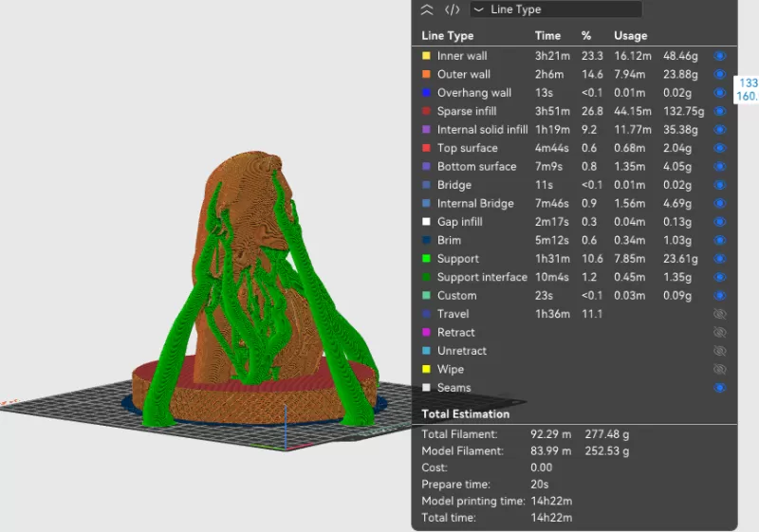The height and width of the screenshot is (532, 759).
Task: Collapse the legend panel with double chevron
Action: 427,9
